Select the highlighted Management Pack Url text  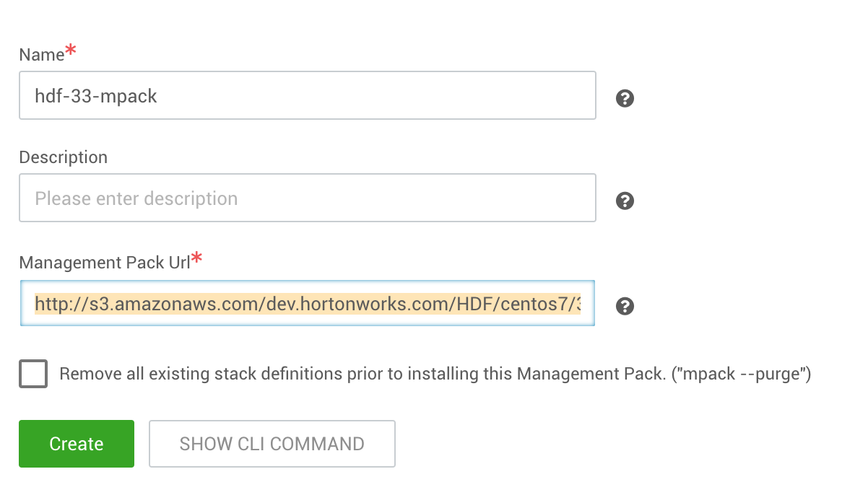tap(307, 302)
